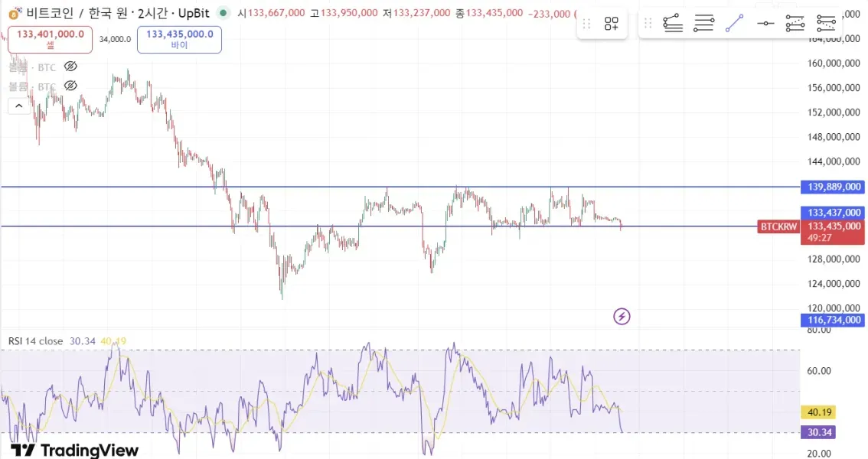This screenshot has width=868, height=459.
Task: Grab the dotted handle of the drawing toolbar
Action: tap(648, 24)
